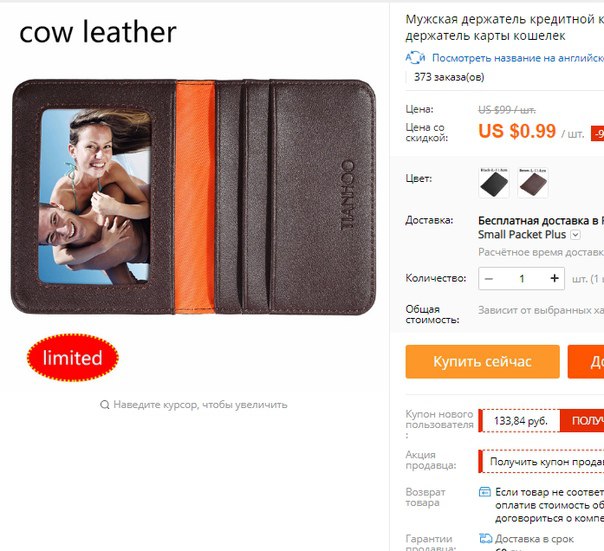Click the 133,84 руб. new user coupon
604x551 pixels.
pos(520,420)
